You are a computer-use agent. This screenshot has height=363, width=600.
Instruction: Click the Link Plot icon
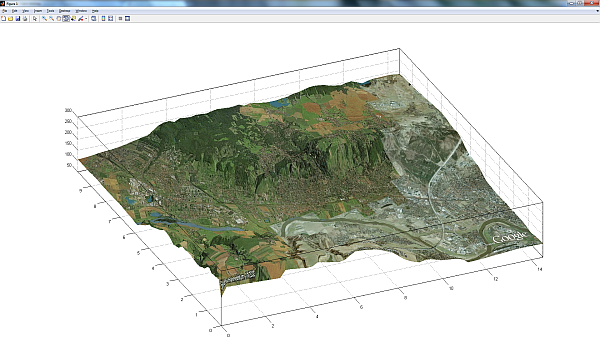(93, 18)
